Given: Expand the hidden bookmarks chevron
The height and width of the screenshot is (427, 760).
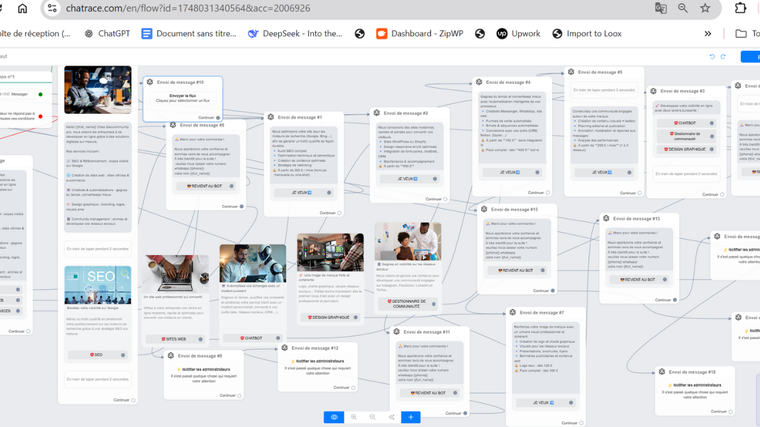Looking at the screenshot, I should pos(708,33).
